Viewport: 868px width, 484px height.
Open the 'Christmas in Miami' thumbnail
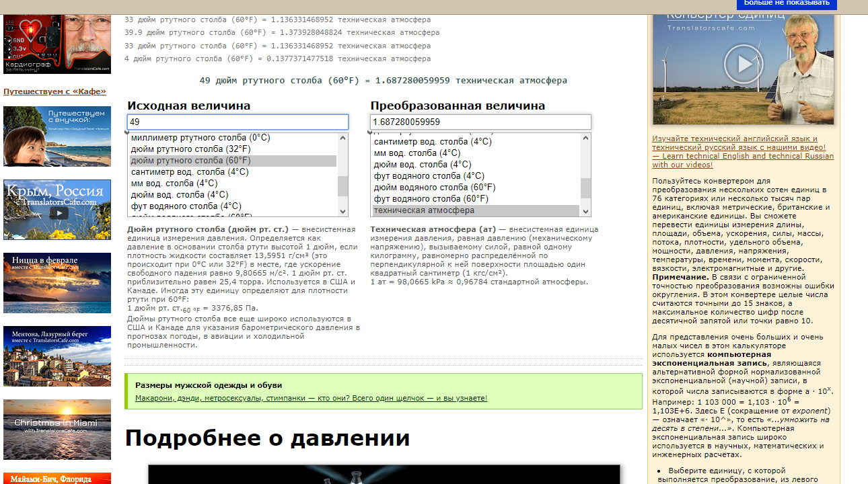(57, 430)
